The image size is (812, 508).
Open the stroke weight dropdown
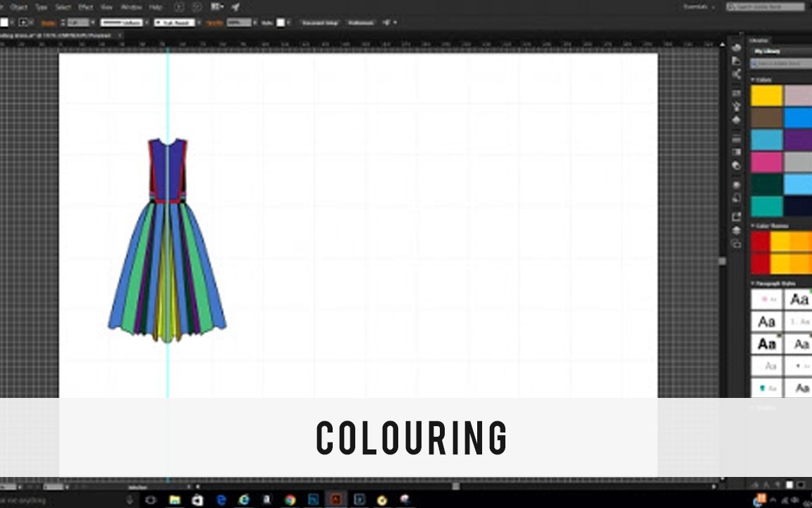tap(93, 23)
